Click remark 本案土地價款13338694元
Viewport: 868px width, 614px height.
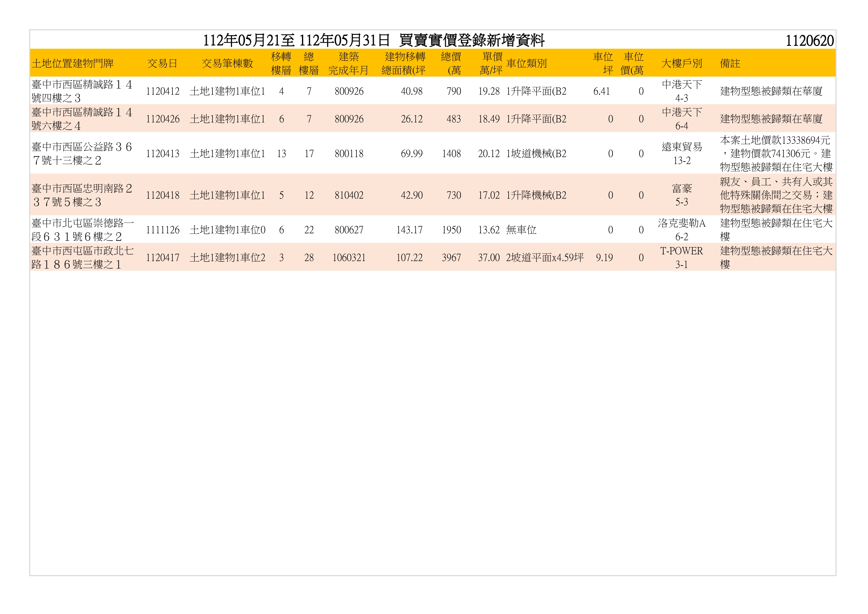[775, 140]
